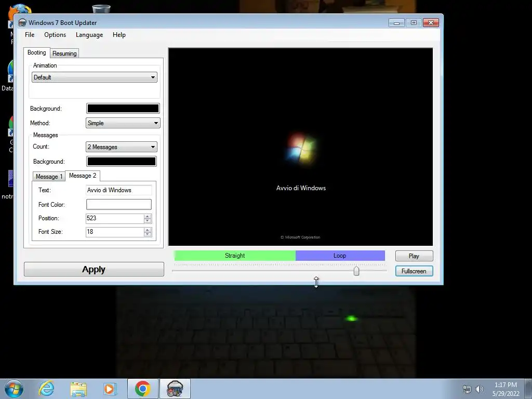
Task: Click into the Font Size value field
Action: tap(115, 232)
